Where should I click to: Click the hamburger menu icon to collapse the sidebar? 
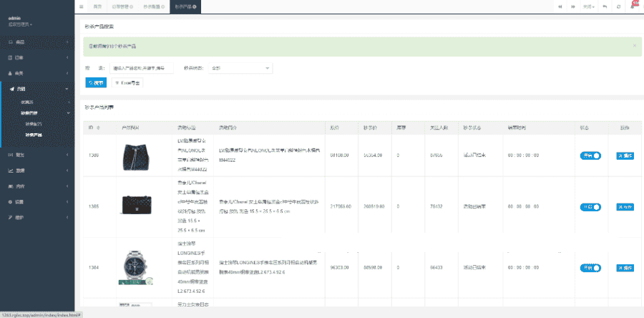82,6
